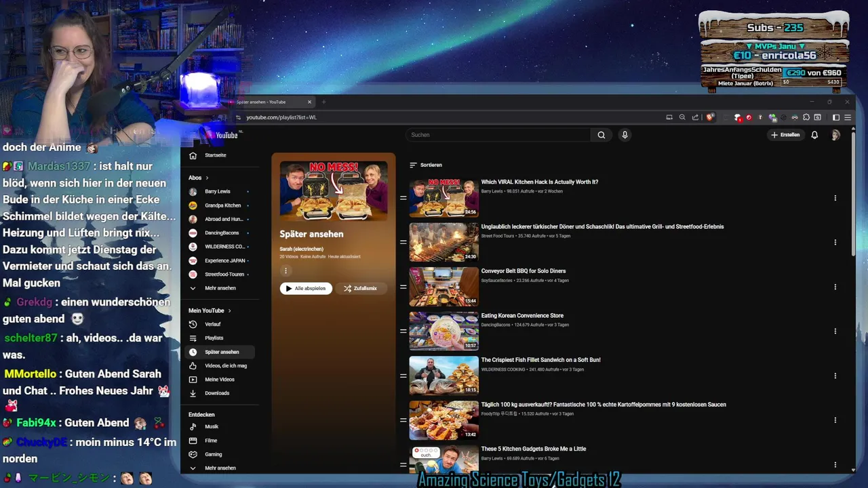The height and width of the screenshot is (488, 868).
Task: Select Später ansehen in the sidebar
Action: point(221,352)
